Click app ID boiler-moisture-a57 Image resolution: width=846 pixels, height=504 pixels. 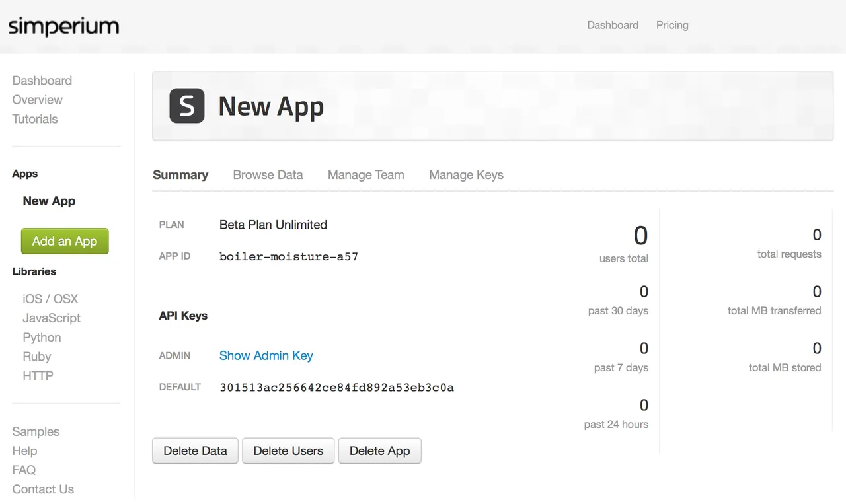coord(289,256)
